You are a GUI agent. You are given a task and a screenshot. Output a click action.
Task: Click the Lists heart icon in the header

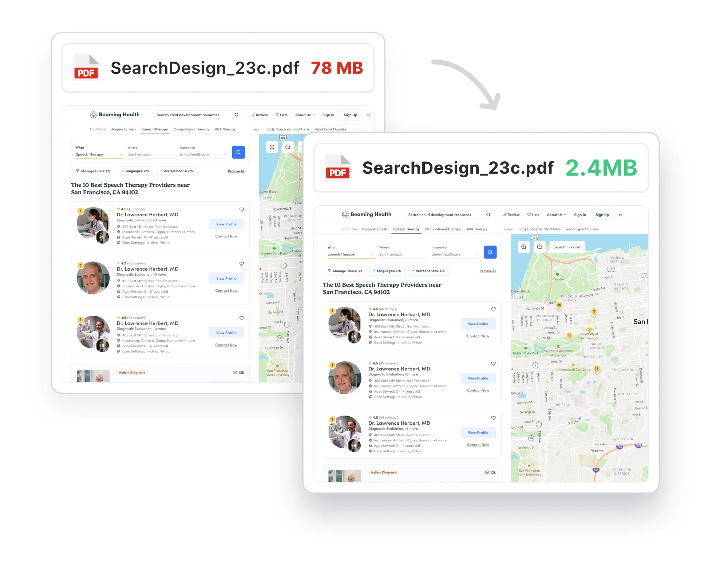pyautogui.click(x=529, y=215)
